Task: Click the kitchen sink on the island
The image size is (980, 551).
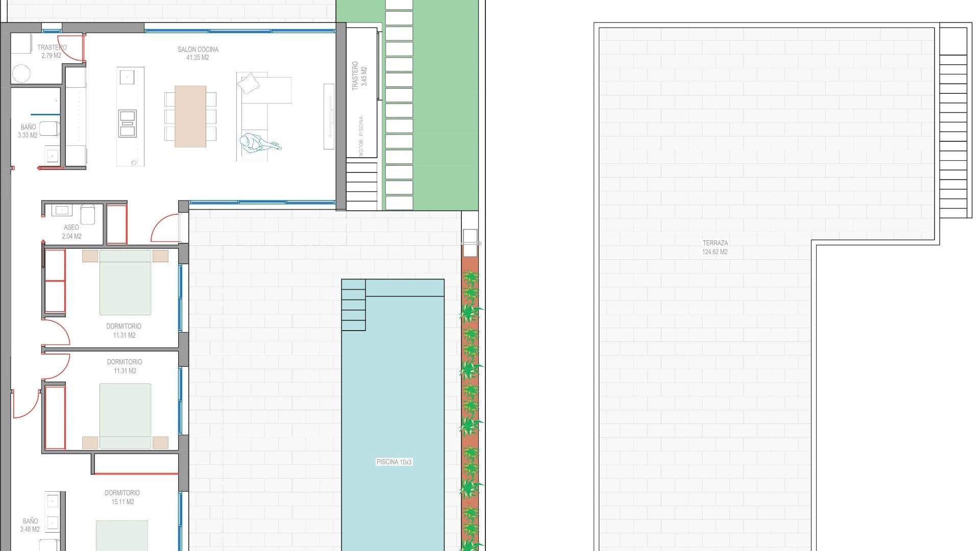Action: (x=127, y=78)
